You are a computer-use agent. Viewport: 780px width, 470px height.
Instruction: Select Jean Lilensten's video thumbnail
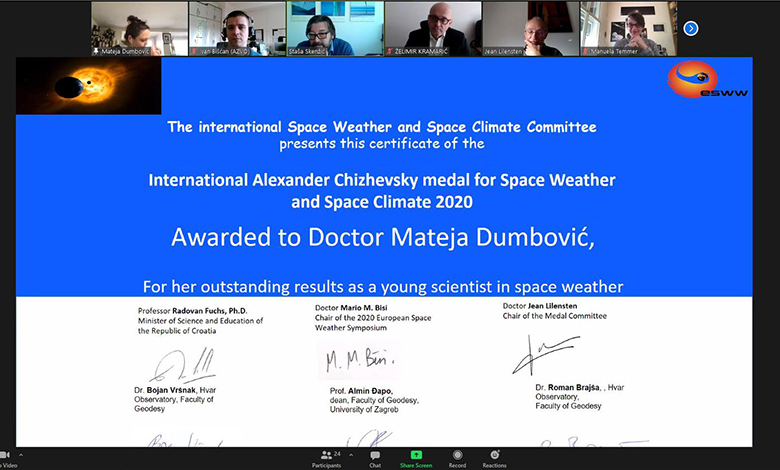coord(531,28)
